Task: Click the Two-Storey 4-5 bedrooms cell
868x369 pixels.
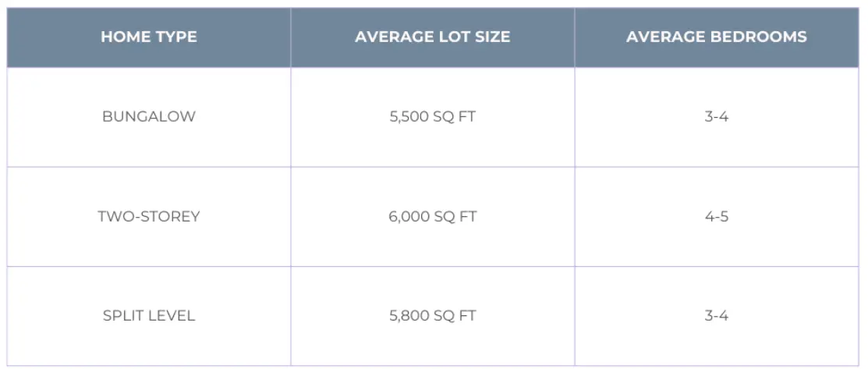Action: 716,216
